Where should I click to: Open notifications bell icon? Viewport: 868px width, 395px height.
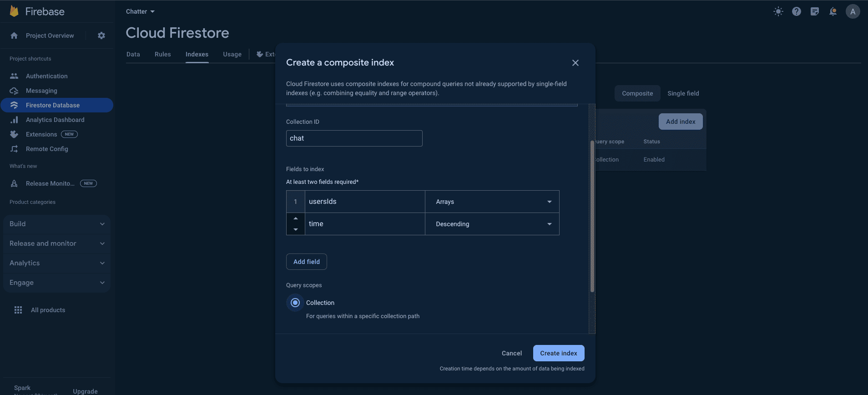[833, 11]
